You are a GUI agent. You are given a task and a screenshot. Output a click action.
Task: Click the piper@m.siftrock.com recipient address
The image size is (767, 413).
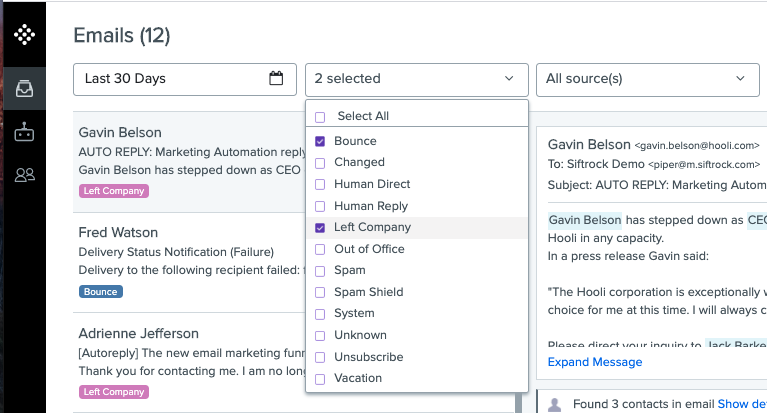(x=704, y=165)
